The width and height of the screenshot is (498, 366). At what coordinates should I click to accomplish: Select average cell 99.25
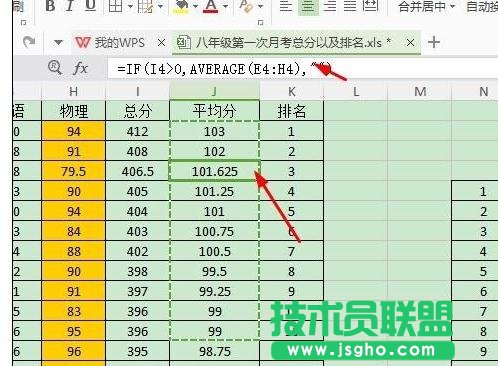[x=214, y=291]
